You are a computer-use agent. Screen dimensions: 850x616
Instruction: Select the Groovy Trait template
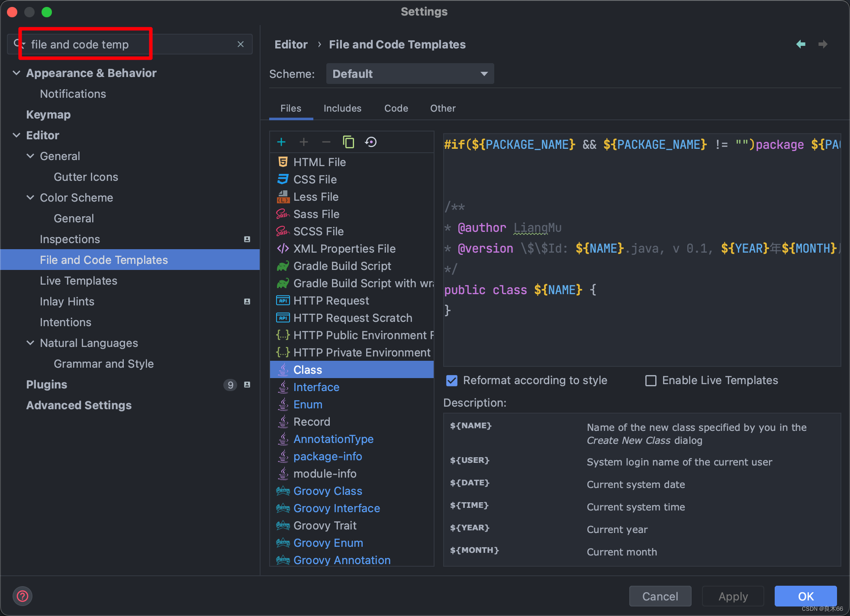tap(351, 526)
